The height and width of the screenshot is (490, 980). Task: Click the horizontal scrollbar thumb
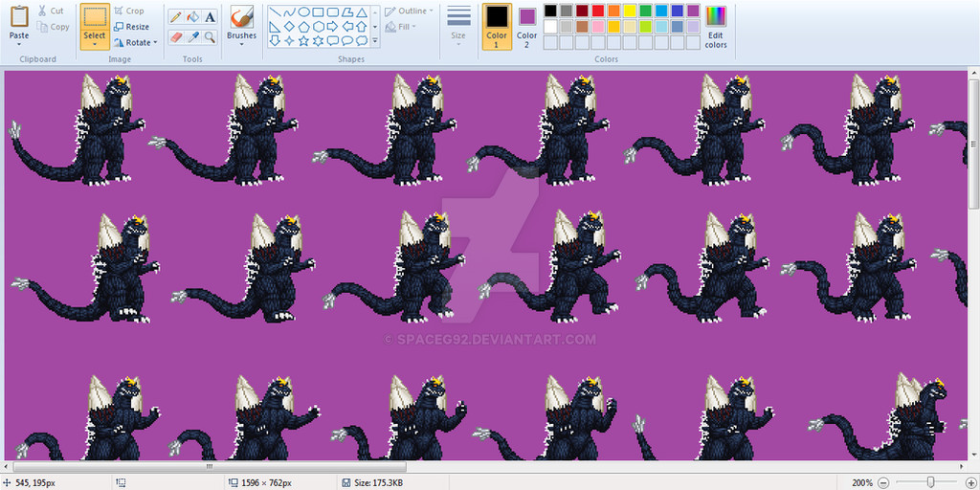[210, 466]
